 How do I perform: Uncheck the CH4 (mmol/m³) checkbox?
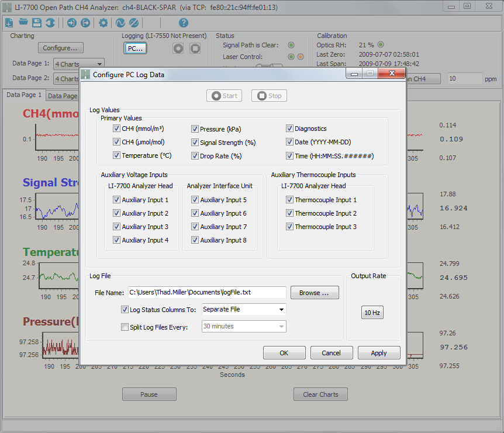[116, 129]
